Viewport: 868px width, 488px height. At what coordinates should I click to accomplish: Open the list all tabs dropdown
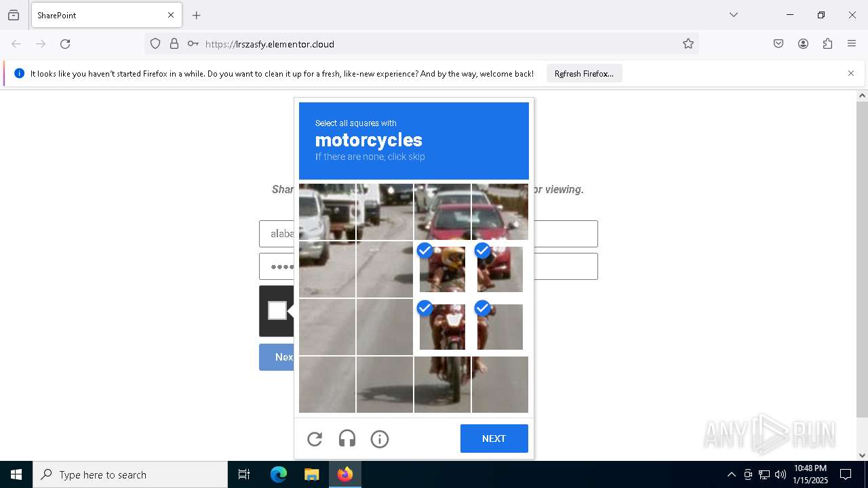point(734,15)
